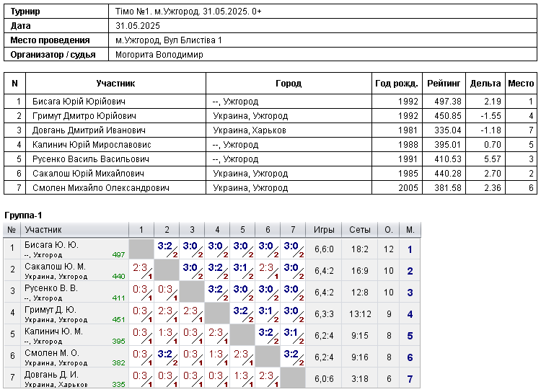Click the rating value '440.28'
Viewport: 541px width, 392px height.
coord(448,174)
